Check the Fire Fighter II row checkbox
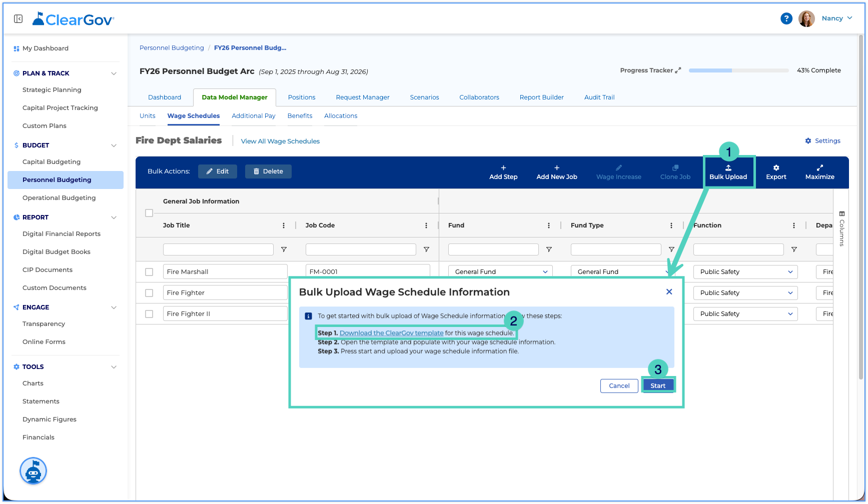 149,314
